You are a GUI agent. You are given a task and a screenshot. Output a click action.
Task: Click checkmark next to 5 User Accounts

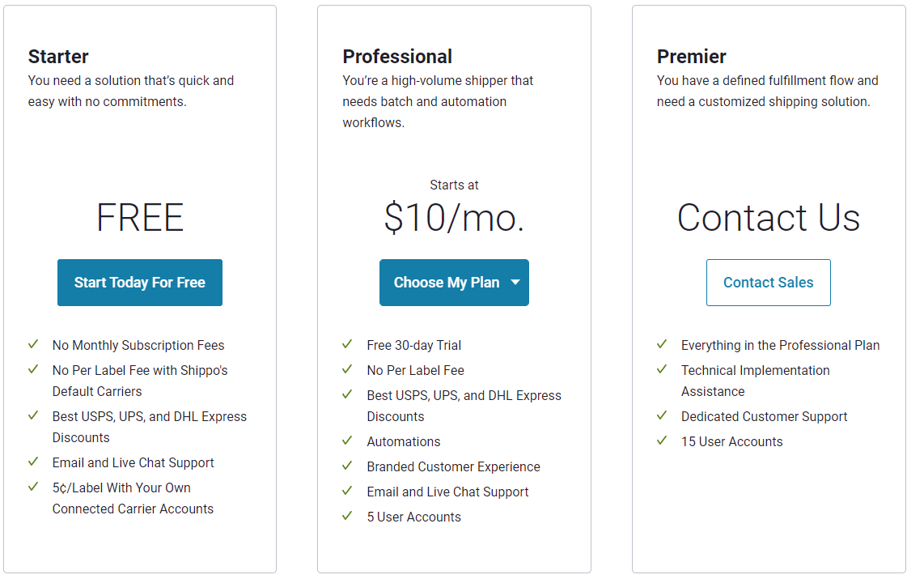click(x=348, y=516)
